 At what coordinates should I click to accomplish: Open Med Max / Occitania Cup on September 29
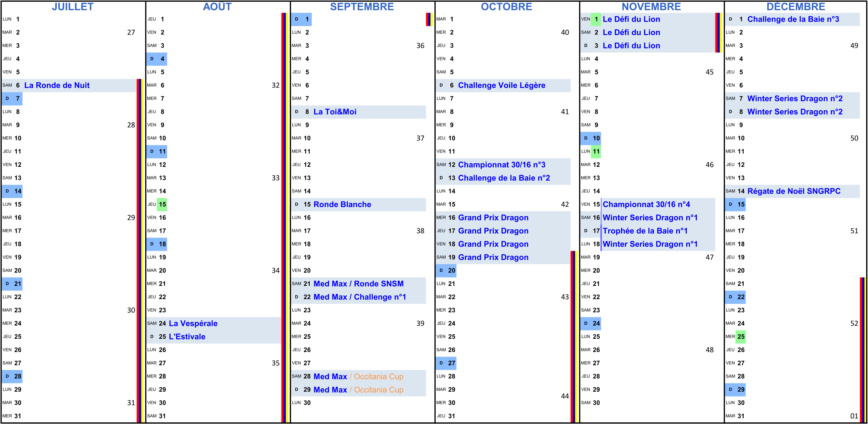pos(359,390)
